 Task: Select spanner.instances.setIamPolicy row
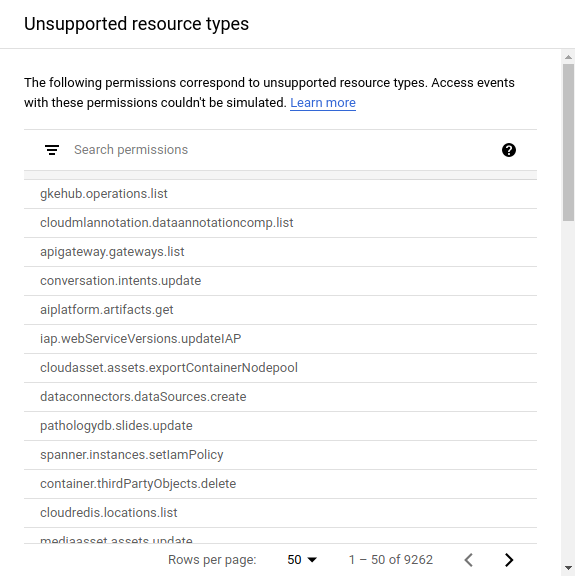(280, 455)
